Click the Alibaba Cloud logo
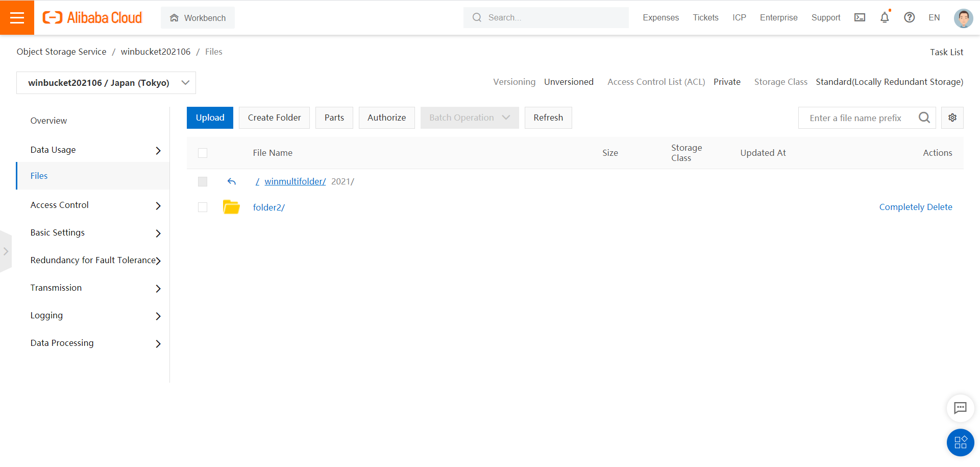This screenshot has height=467, width=980. 92,17
